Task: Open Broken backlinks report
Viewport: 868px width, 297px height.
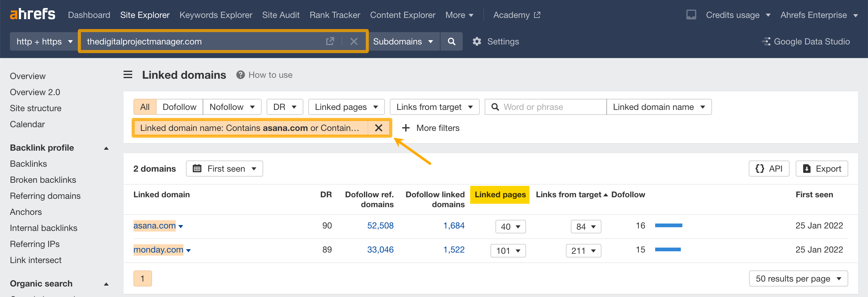Action: coord(43,180)
